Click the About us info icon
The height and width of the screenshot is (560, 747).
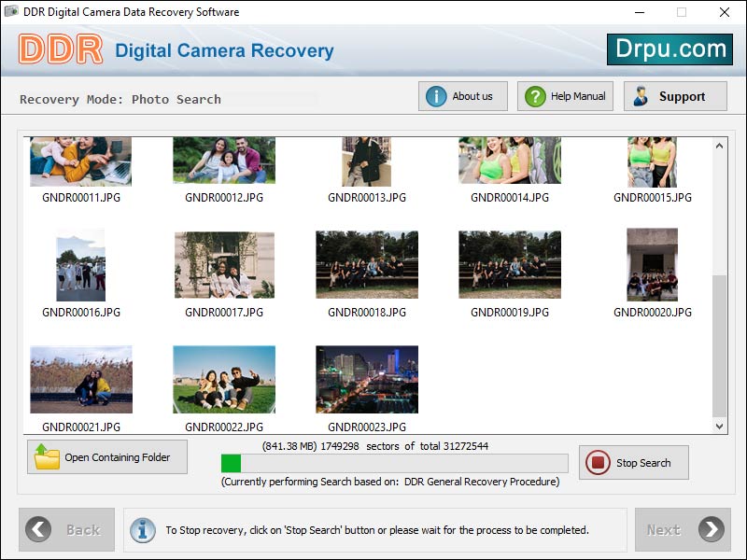436,95
